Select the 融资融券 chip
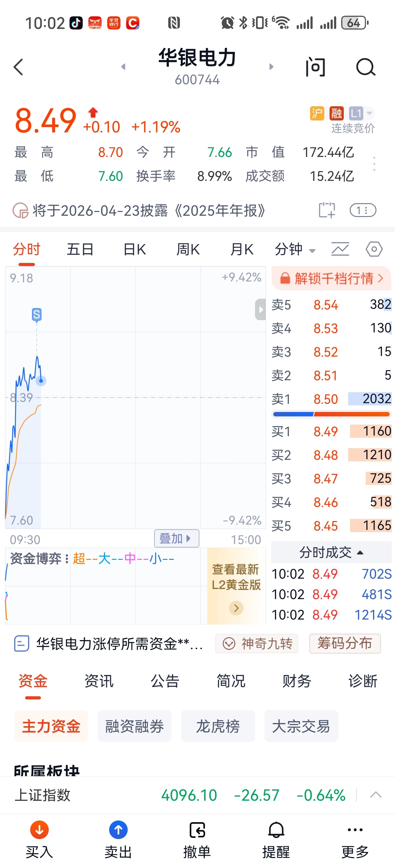This screenshot has width=395, height=868. click(135, 726)
